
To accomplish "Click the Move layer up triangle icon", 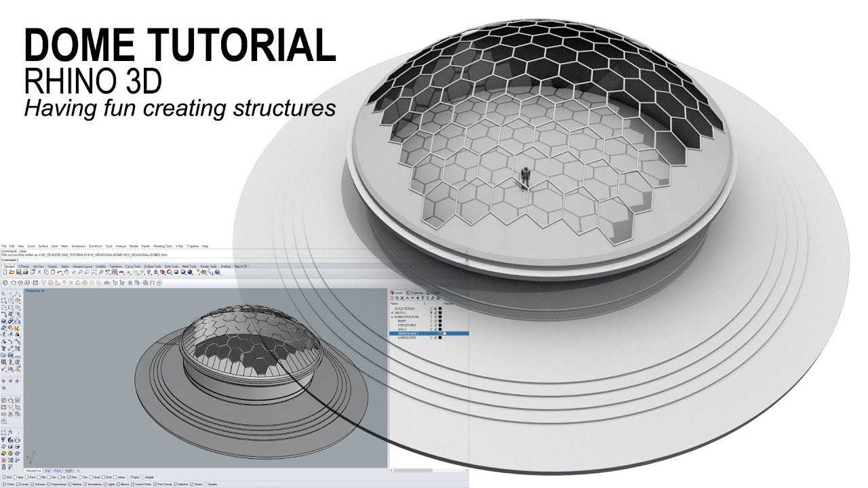I will click(x=408, y=298).
